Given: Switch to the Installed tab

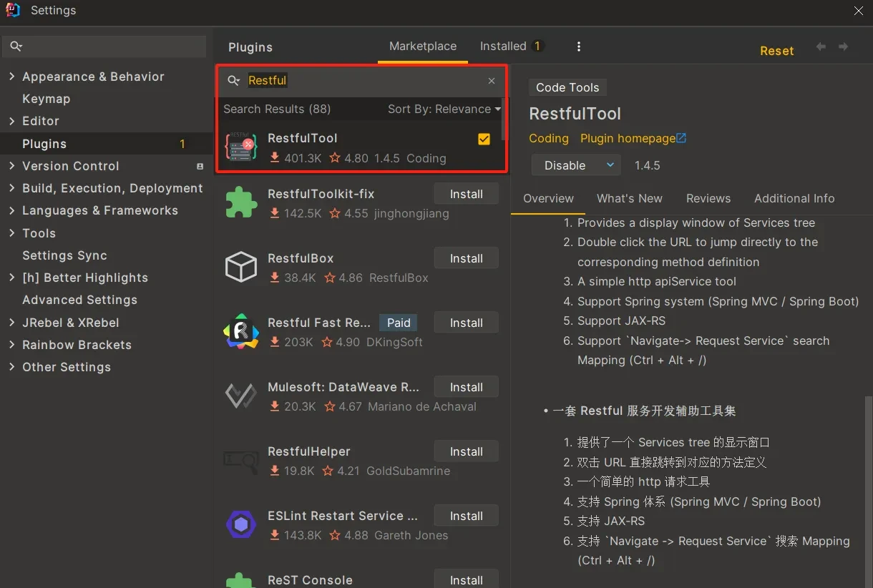Looking at the screenshot, I should coord(512,46).
